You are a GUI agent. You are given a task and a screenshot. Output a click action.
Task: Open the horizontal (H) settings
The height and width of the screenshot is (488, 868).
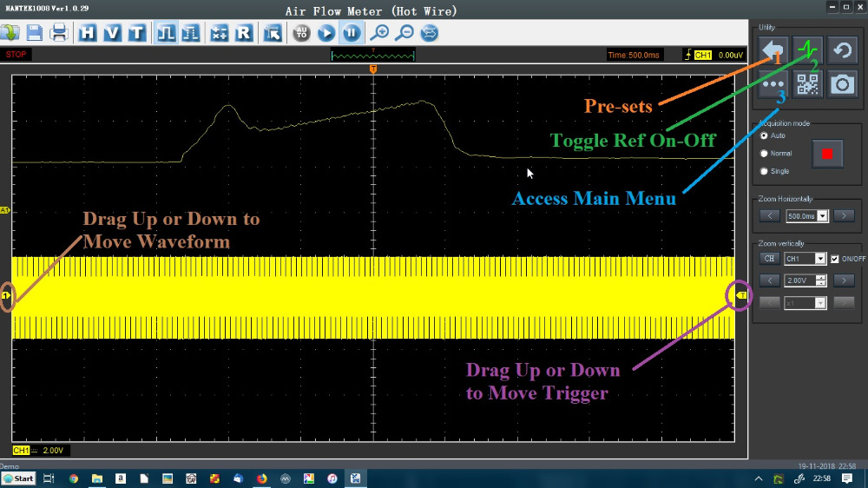pyautogui.click(x=88, y=33)
